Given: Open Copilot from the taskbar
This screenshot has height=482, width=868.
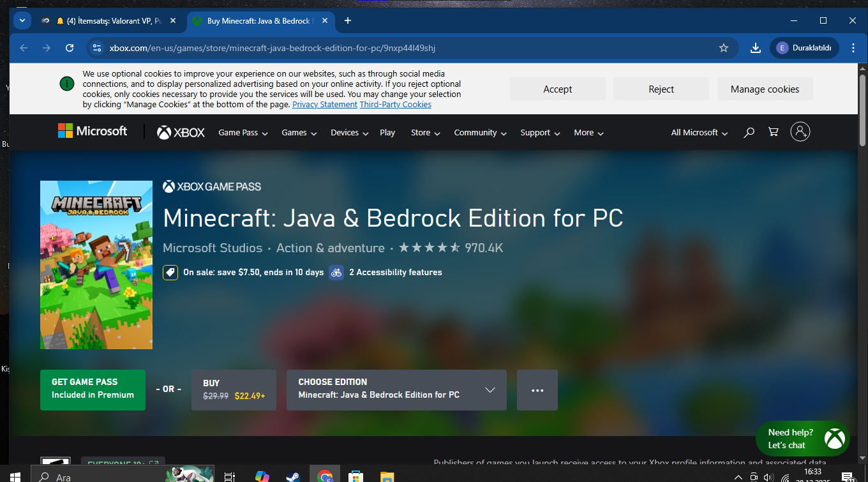Looking at the screenshot, I should pyautogui.click(x=262, y=477).
